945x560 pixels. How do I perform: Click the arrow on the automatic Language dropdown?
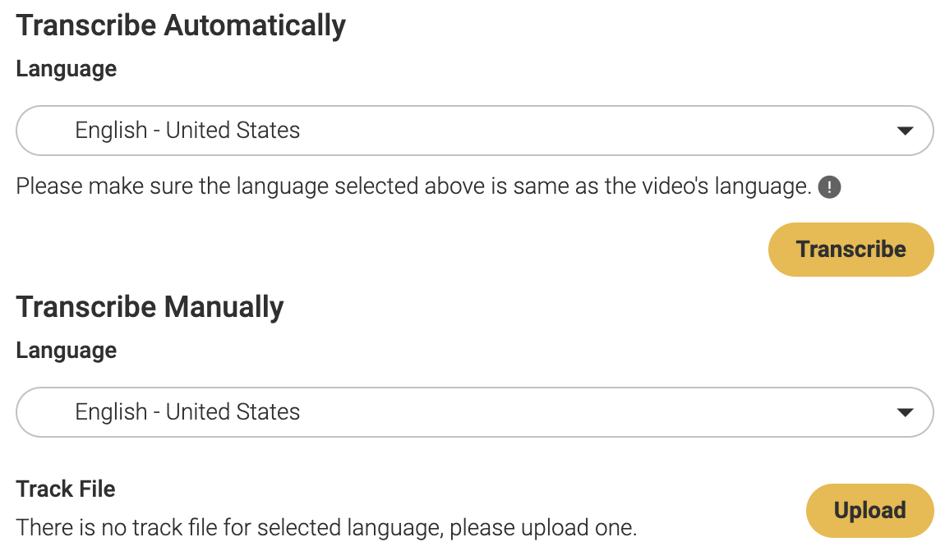click(x=905, y=131)
